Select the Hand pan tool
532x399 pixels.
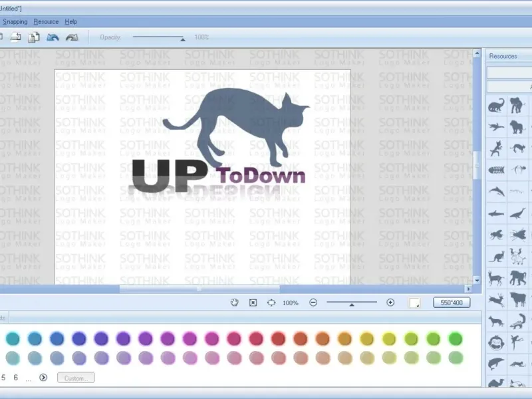235,303
